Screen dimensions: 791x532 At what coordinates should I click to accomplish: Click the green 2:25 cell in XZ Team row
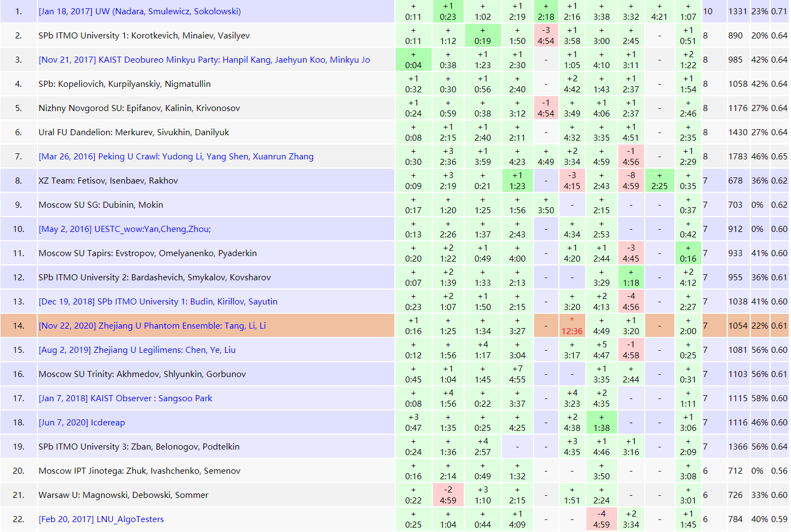point(659,181)
